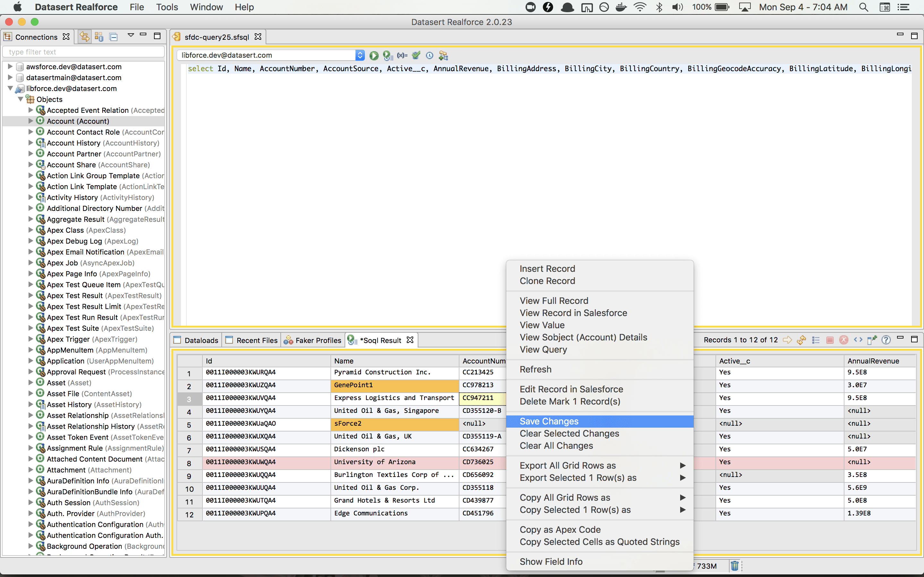Open Spotlight search from the menu bar
This screenshot has height=577, width=924.
coord(863,7)
